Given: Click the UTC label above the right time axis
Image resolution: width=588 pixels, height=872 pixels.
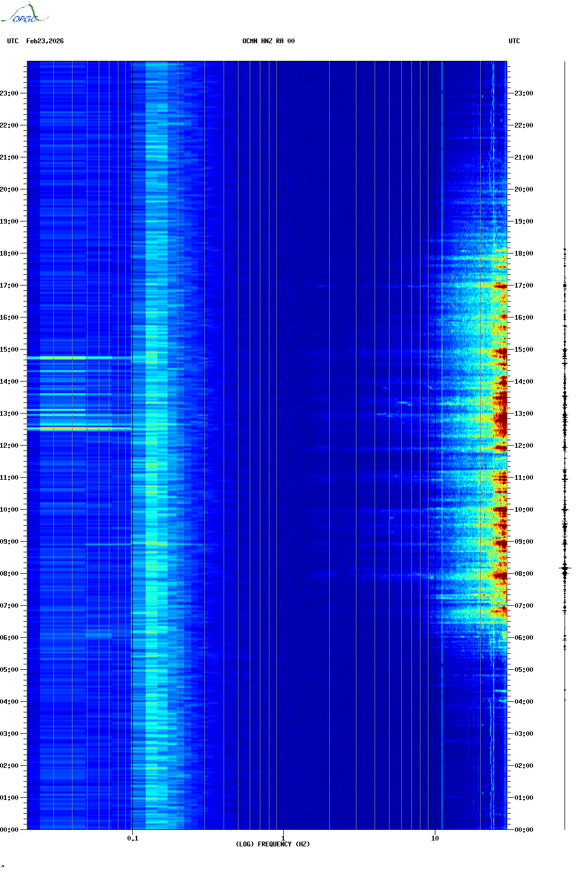Looking at the screenshot, I should [514, 41].
